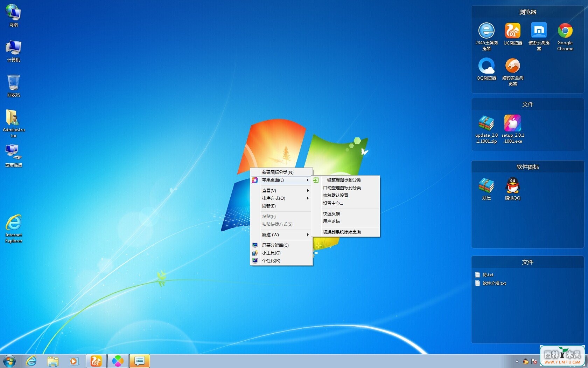Open Windows Explorer folder in taskbar
The width and height of the screenshot is (588, 368).
[53, 361]
